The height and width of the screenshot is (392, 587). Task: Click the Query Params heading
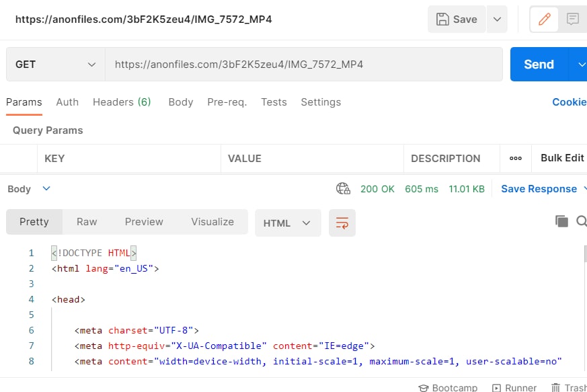pos(48,130)
